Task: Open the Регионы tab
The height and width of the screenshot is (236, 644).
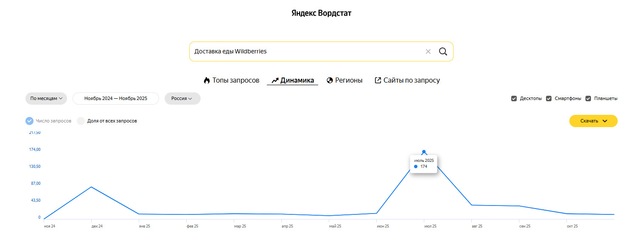Action: click(x=349, y=81)
